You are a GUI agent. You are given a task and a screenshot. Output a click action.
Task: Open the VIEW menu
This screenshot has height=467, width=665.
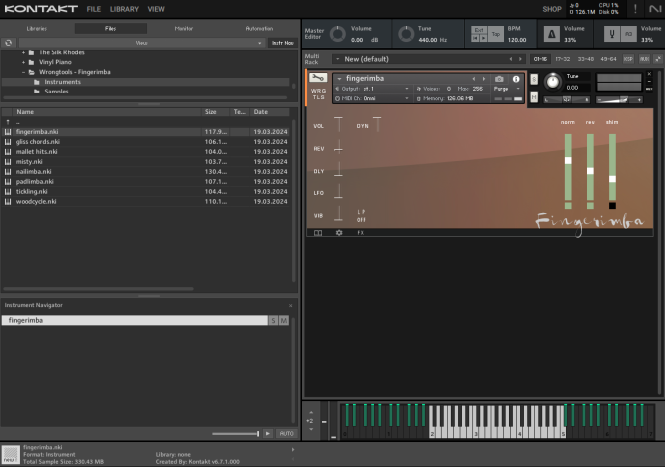coord(156,9)
